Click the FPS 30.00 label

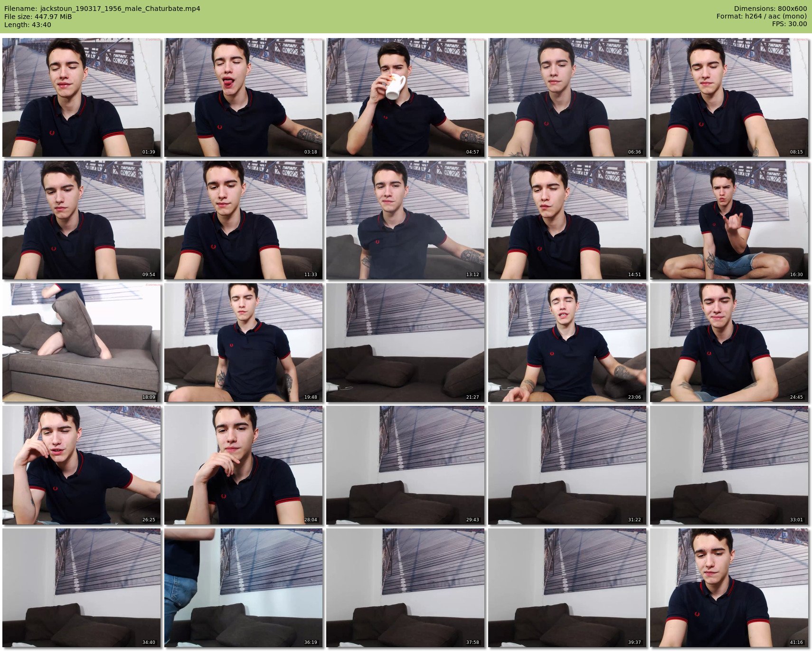(x=789, y=24)
